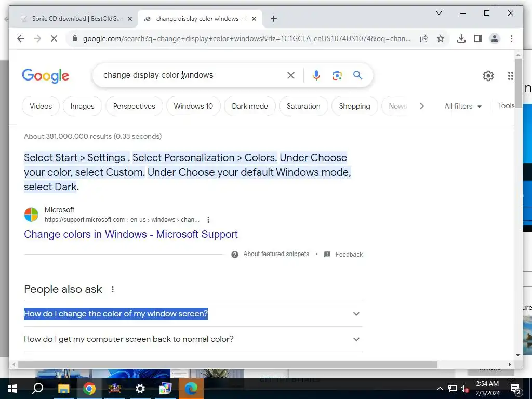
Task: Switch to Microsoft Edge in the taskbar
Action: tap(191, 389)
